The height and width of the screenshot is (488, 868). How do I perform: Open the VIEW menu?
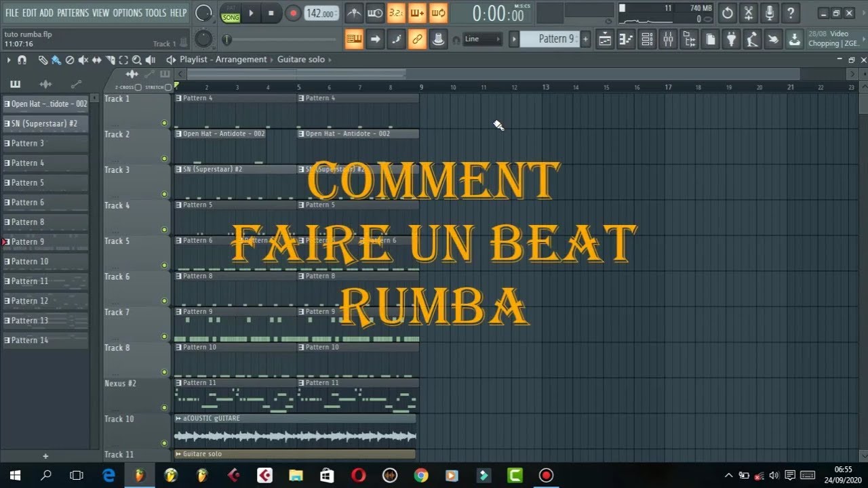pyautogui.click(x=100, y=13)
